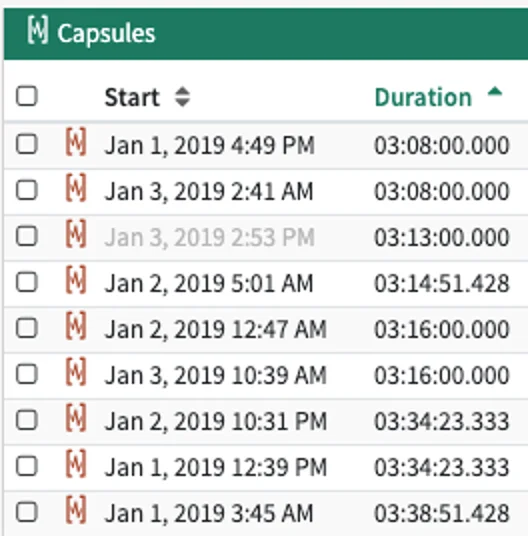Click the sort arrows beside Start column
The width and height of the screenshot is (528, 536).
pos(182,97)
